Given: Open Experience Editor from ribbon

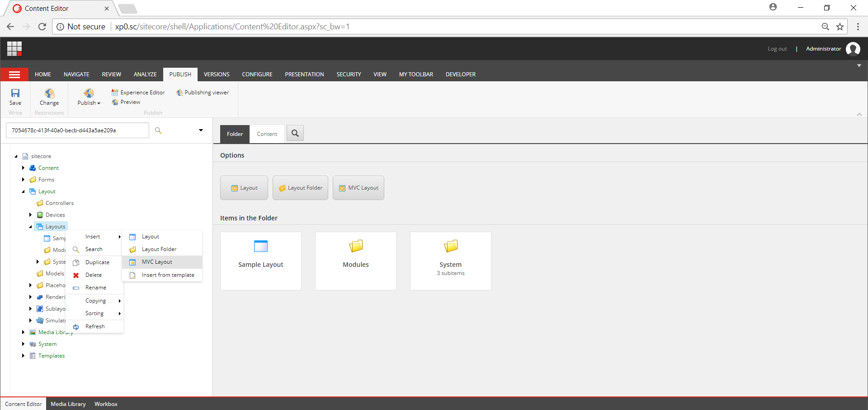Looking at the screenshot, I should pos(138,93).
